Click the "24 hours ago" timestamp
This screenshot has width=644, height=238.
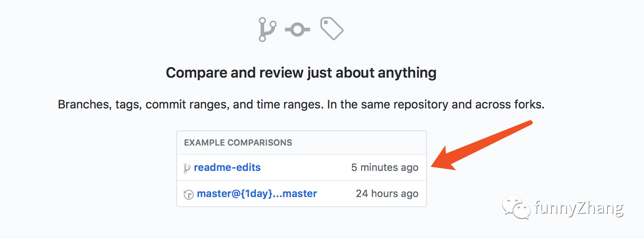click(387, 194)
